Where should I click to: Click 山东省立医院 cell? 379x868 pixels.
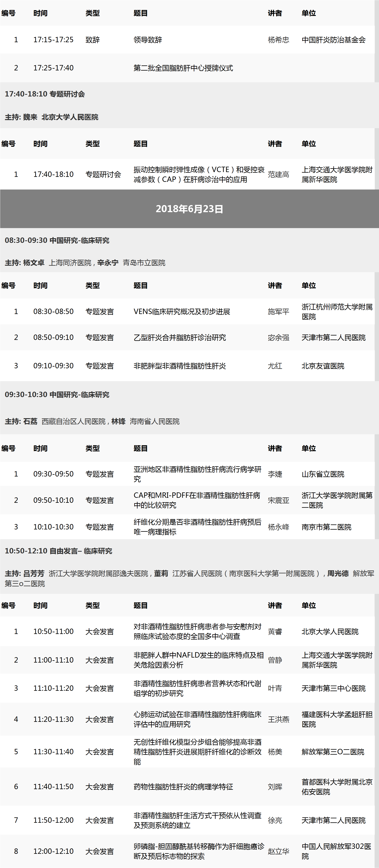pyautogui.click(x=323, y=474)
